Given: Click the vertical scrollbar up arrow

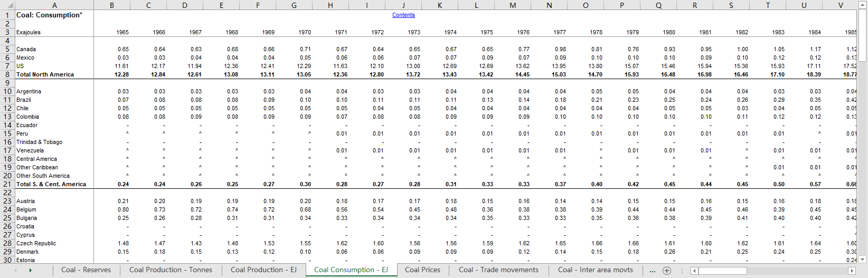Looking at the screenshot, I should pyautogui.click(x=862, y=4).
